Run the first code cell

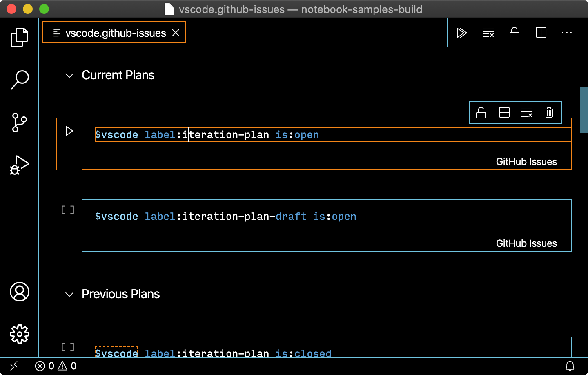(69, 131)
